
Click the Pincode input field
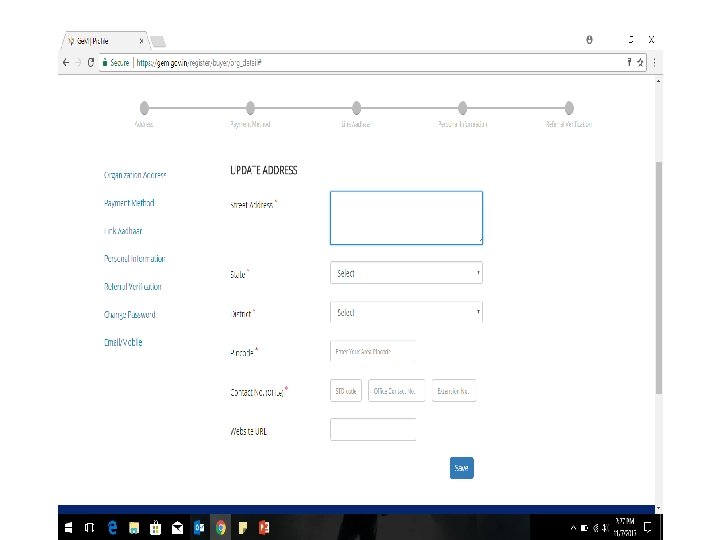pos(373,351)
